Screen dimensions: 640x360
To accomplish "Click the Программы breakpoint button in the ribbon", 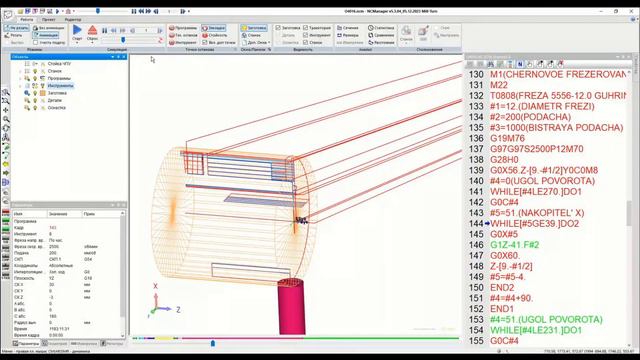I will click(x=183, y=28).
